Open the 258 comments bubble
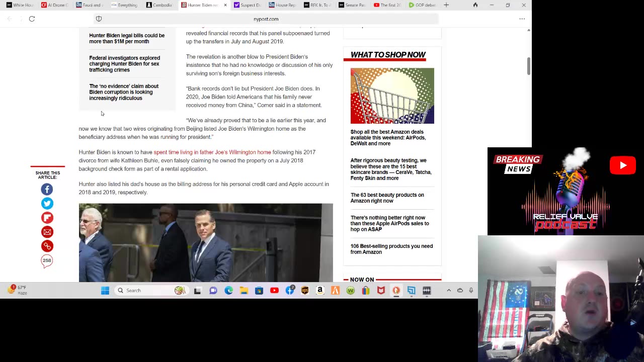Viewport: 644px width, 362px height. click(47, 261)
